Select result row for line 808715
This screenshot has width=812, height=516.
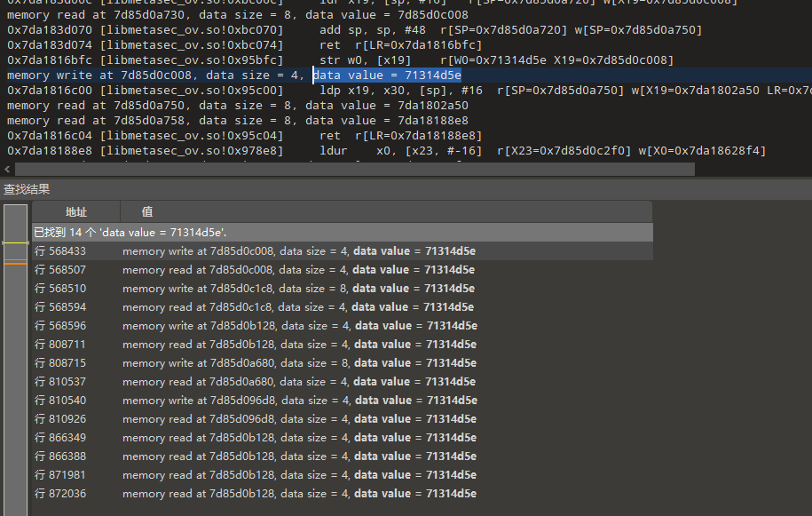click(60, 363)
